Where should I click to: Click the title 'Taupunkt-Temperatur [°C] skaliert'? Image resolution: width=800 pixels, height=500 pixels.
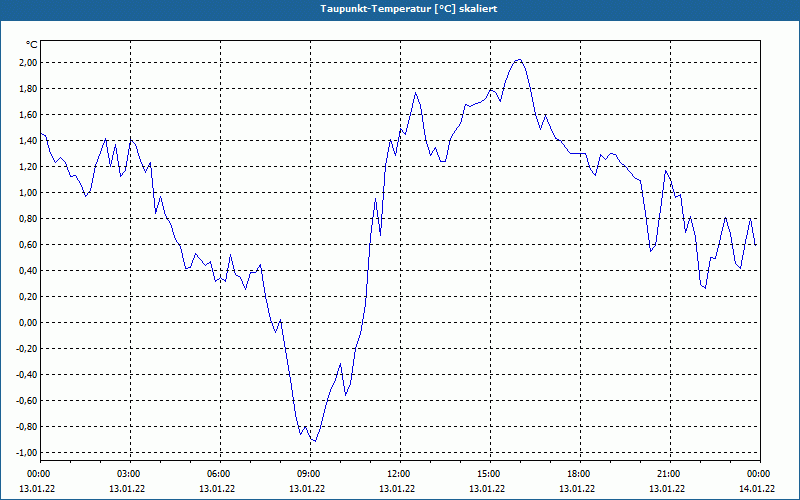(x=409, y=9)
